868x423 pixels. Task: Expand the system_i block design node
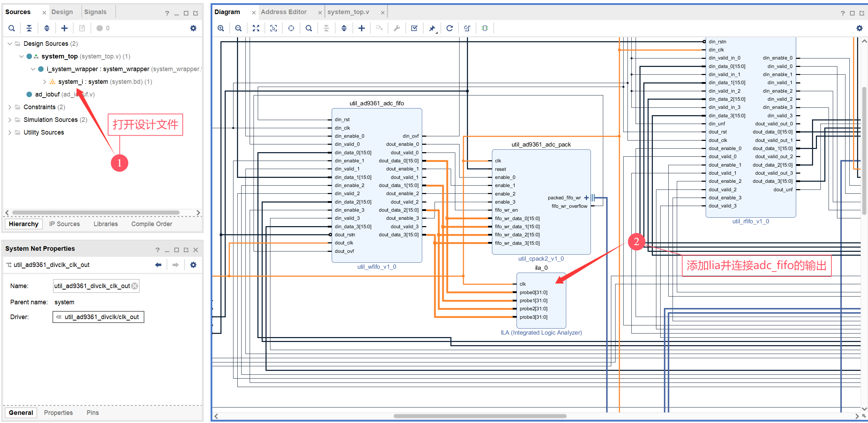coord(45,82)
